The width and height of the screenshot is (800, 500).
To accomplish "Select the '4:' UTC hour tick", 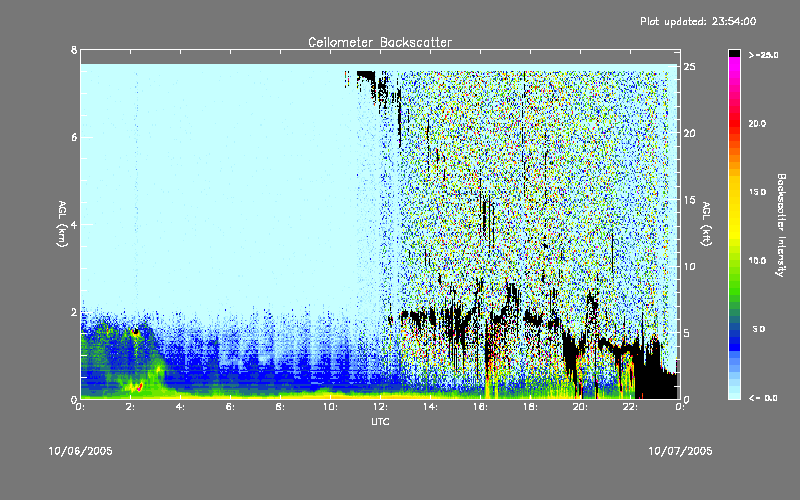I will click(x=181, y=407).
